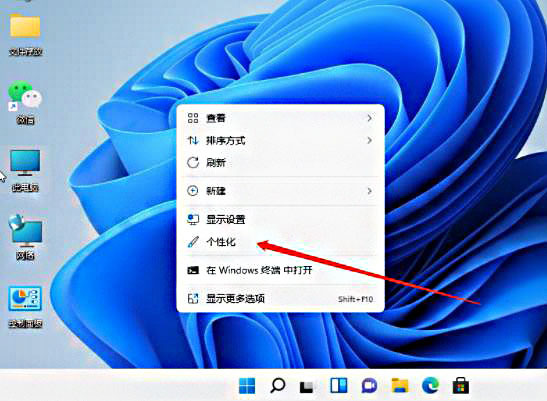Open the WeChat desktop shortcut
Screen dimensions: 547x401
24,95
